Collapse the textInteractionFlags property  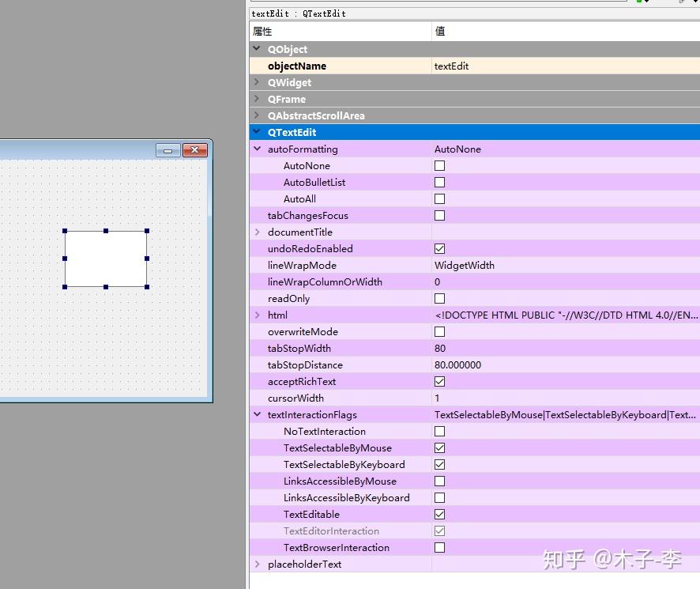257,415
